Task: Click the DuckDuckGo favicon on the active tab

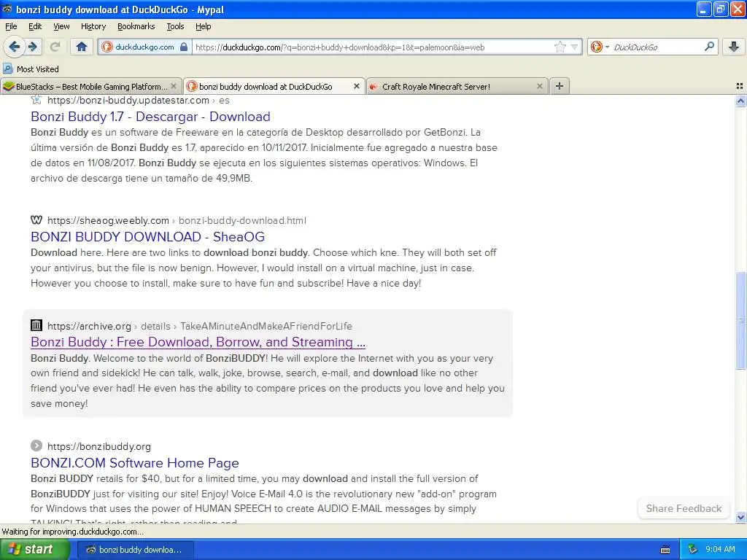Action: coord(192,86)
